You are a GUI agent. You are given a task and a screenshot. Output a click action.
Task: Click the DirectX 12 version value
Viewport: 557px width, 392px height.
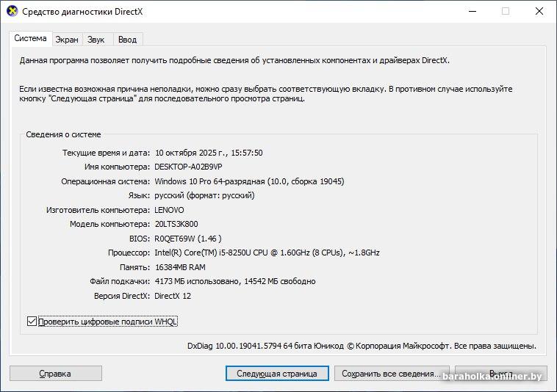[x=173, y=296]
